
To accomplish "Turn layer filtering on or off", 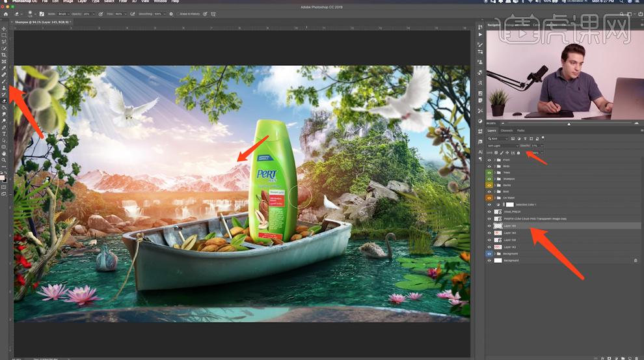I will pyautogui.click(x=543, y=139).
